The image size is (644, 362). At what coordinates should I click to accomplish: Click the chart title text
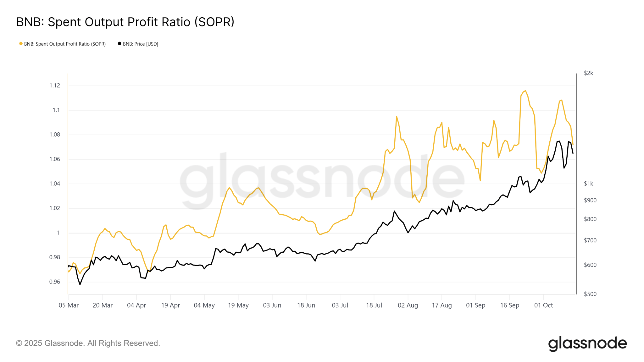(x=125, y=22)
